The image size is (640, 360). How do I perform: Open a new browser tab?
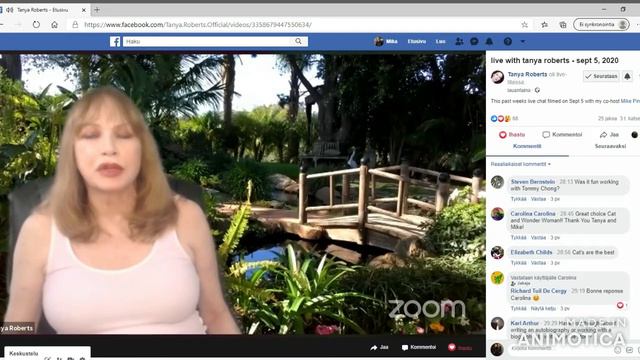[97, 9]
